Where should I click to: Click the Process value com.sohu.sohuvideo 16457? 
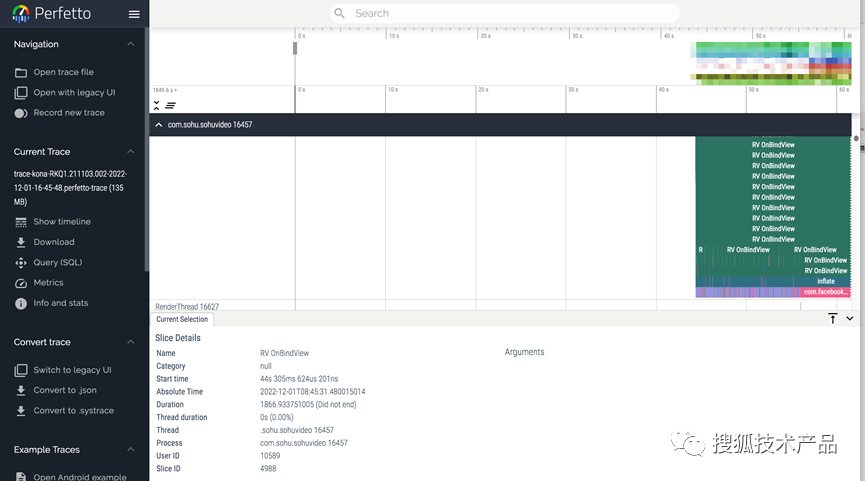pos(304,443)
